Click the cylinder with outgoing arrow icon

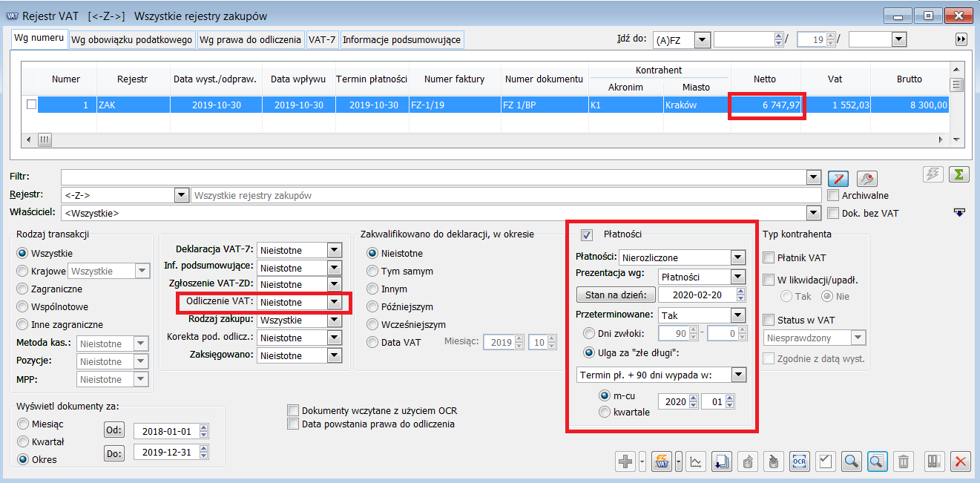click(747, 461)
